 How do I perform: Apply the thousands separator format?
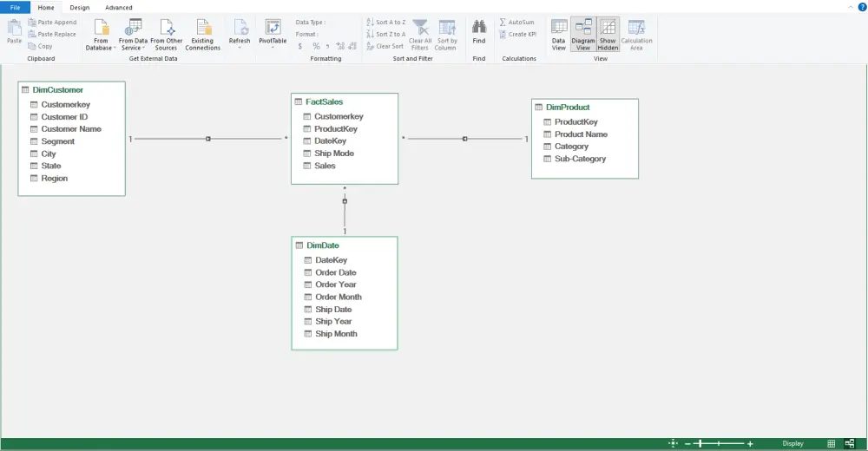327,47
